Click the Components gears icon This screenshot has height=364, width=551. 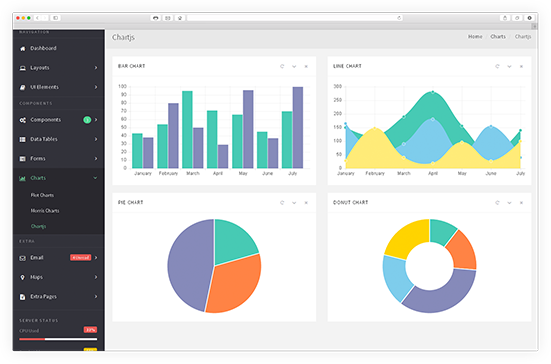pyautogui.click(x=22, y=120)
